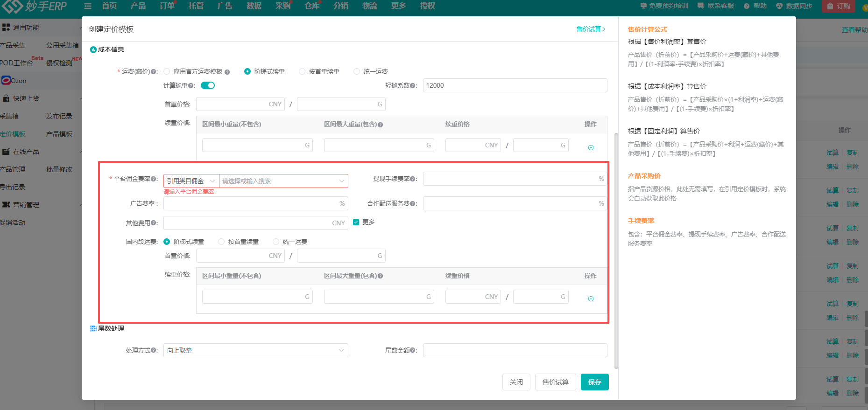Click help icon next to 轻抛系数
The height and width of the screenshot is (410, 868).
(x=413, y=86)
